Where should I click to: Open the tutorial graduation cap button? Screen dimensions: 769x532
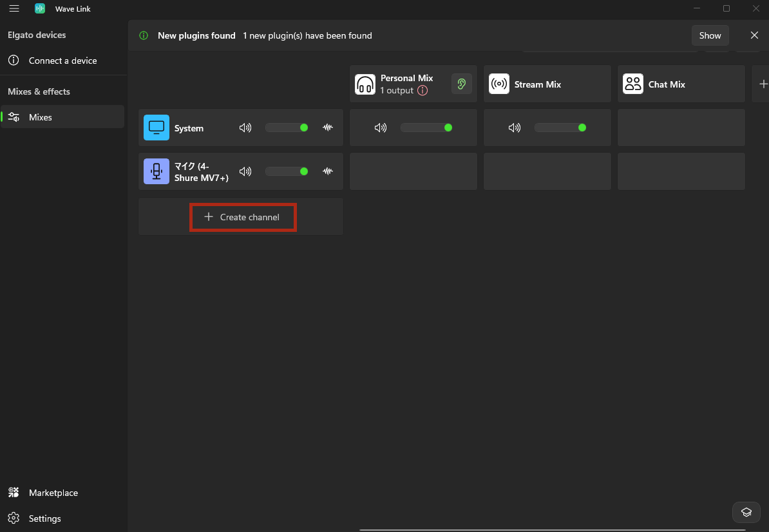[746, 513]
